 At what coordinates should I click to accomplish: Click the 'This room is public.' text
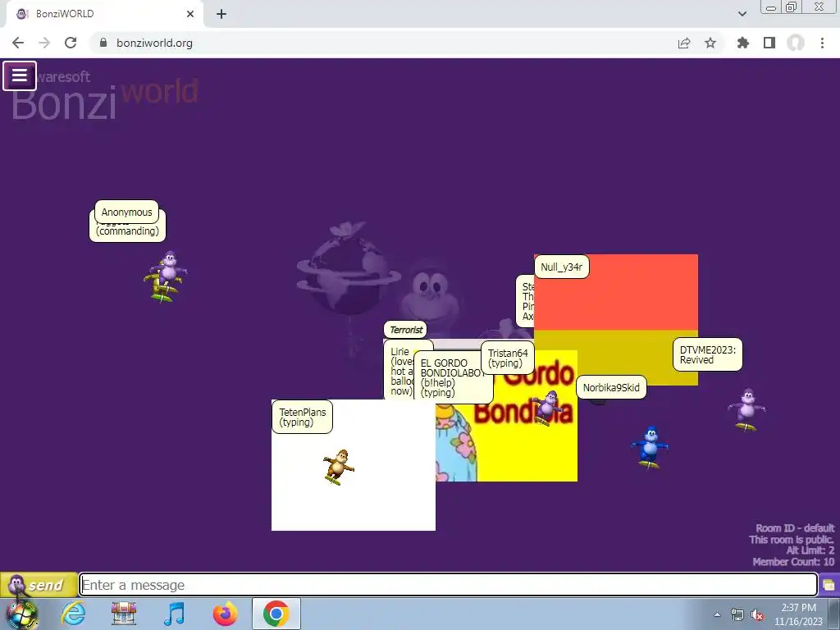[792, 540]
